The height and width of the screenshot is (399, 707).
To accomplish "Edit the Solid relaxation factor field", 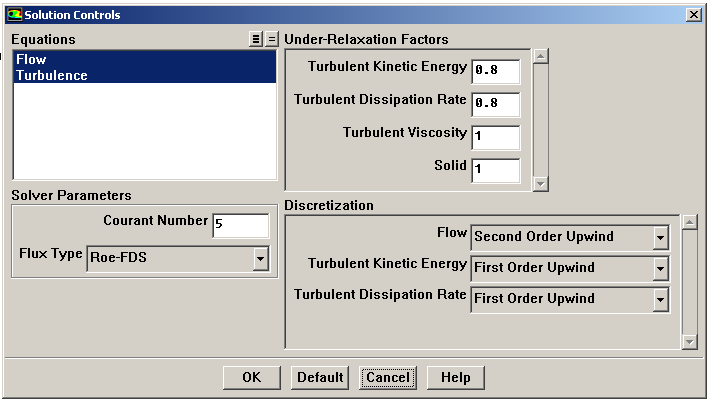I will pyautogui.click(x=496, y=170).
